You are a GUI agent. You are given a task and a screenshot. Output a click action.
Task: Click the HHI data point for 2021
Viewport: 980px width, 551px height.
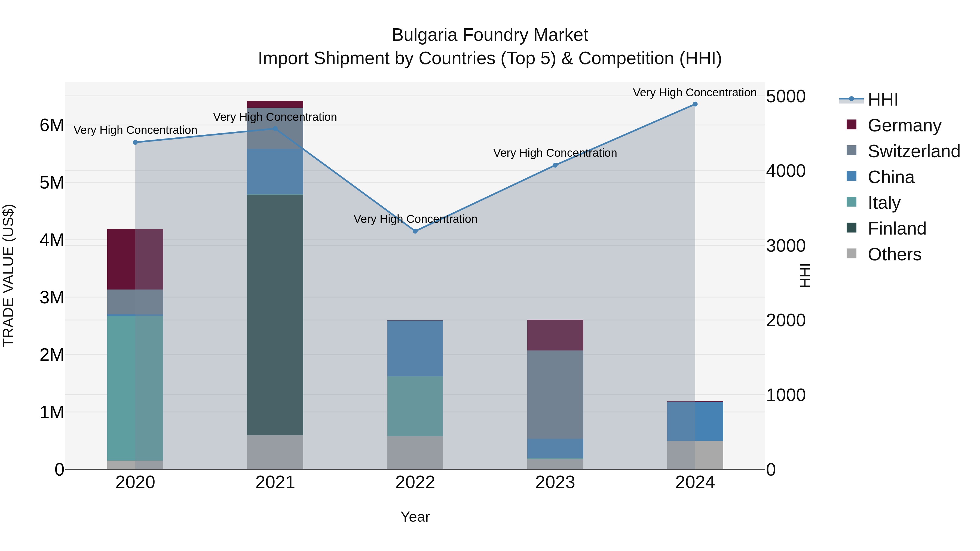(275, 128)
